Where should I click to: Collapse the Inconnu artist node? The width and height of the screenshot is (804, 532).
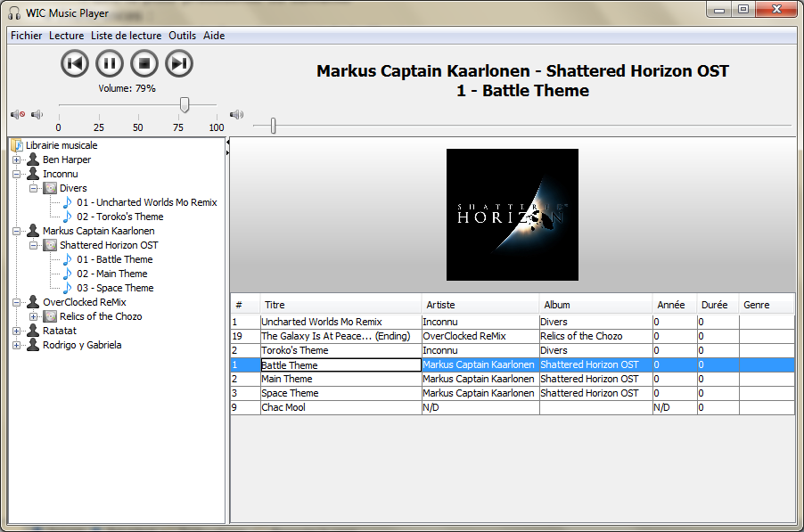(x=17, y=174)
